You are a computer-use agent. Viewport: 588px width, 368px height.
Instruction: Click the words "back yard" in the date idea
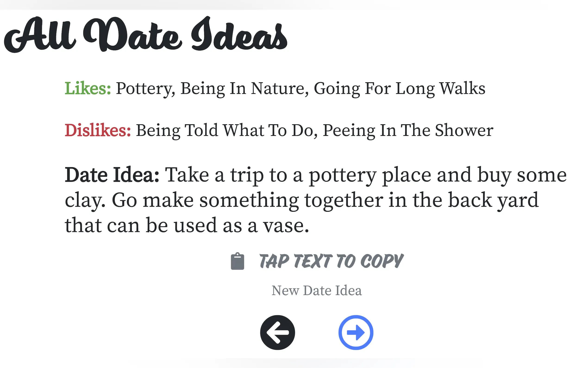493,200
